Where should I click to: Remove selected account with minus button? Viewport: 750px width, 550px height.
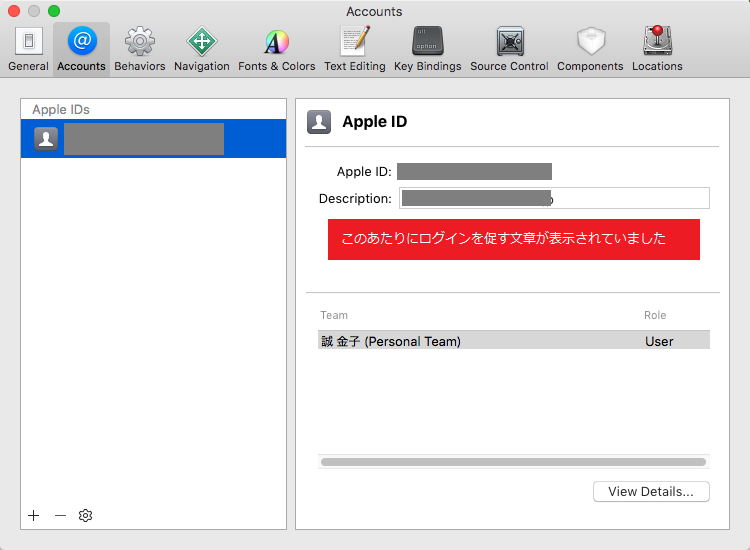coord(60,516)
